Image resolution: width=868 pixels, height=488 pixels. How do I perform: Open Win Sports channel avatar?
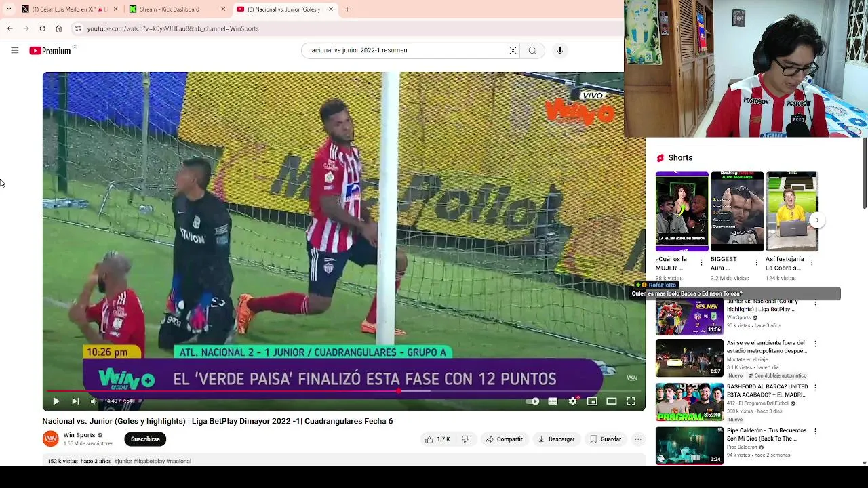(51, 439)
